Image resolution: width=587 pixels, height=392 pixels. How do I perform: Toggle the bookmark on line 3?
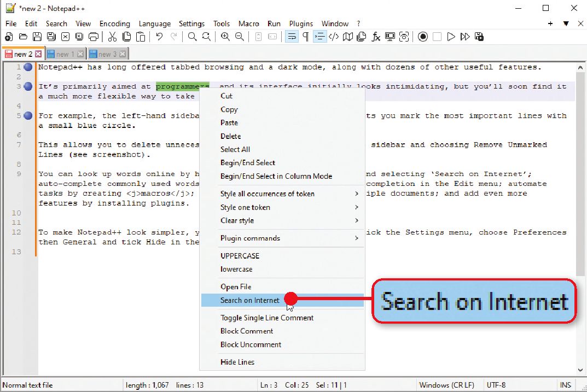28,86
